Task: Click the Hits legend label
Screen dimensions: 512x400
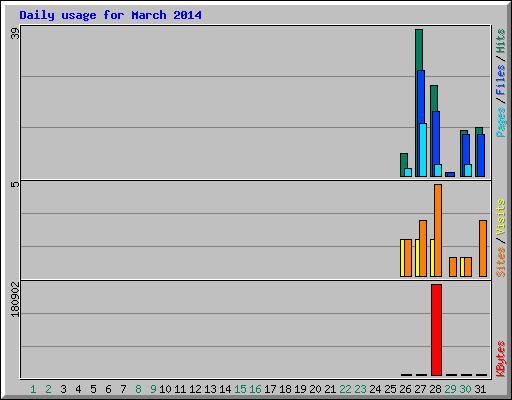Action: tap(500, 41)
